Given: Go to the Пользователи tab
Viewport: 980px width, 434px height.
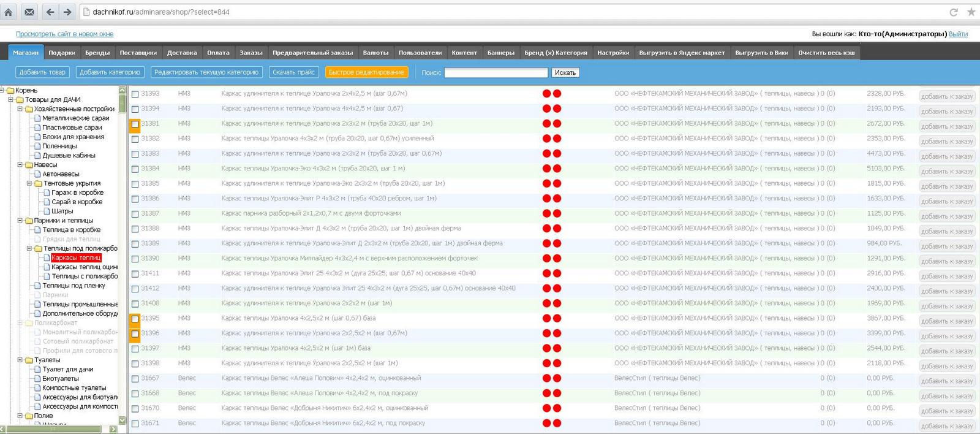Looking at the screenshot, I should (420, 53).
